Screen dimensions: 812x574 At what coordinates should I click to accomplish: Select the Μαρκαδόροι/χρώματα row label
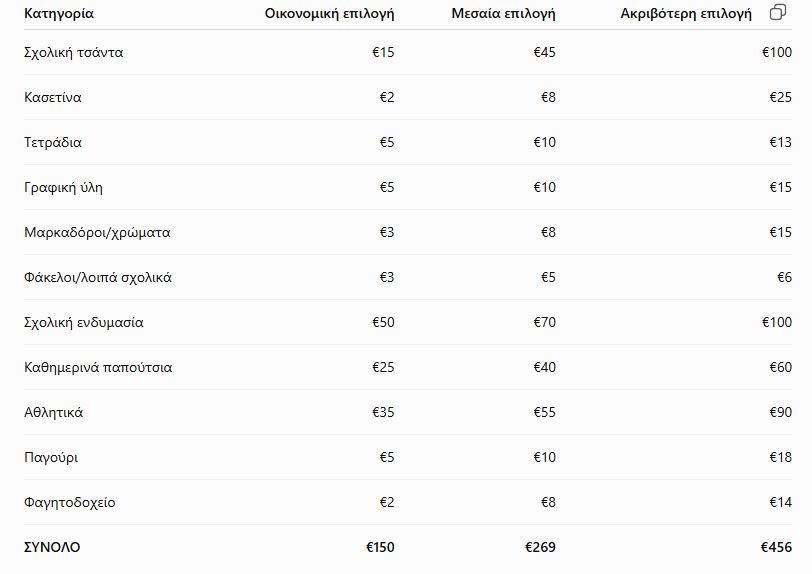[x=97, y=233]
